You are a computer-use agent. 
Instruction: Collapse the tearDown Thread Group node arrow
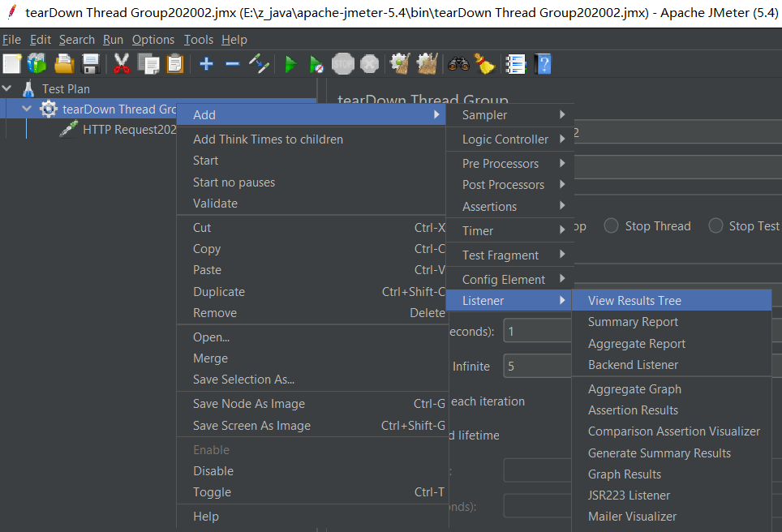pos(27,108)
